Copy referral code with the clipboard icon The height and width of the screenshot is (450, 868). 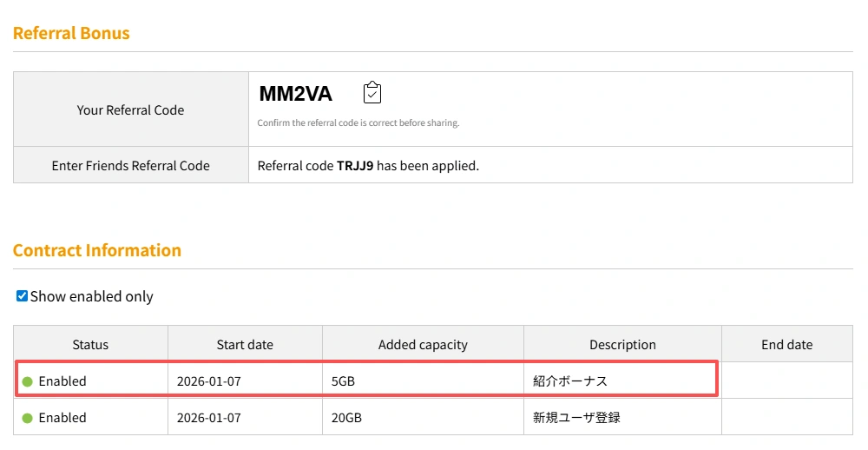[x=372, y=93]
